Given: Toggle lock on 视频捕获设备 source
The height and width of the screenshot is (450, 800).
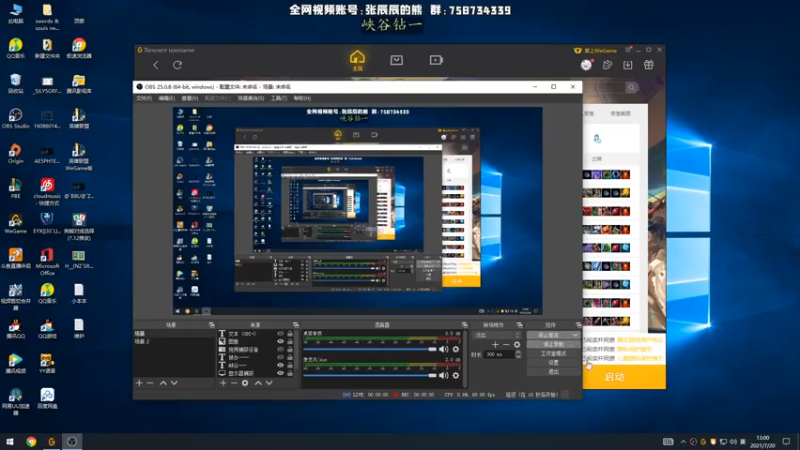Looking at the screenshot, I should [x=290, y=349].
